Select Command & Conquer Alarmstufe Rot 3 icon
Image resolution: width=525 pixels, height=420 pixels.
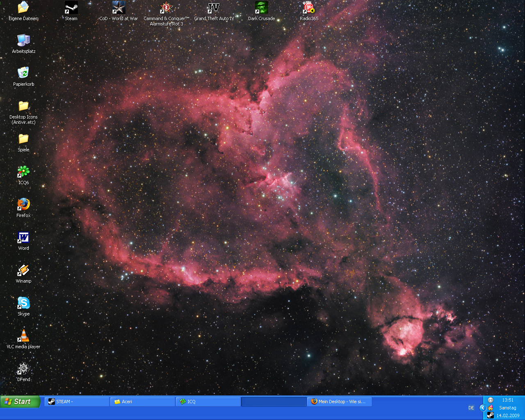coord(166,8)
